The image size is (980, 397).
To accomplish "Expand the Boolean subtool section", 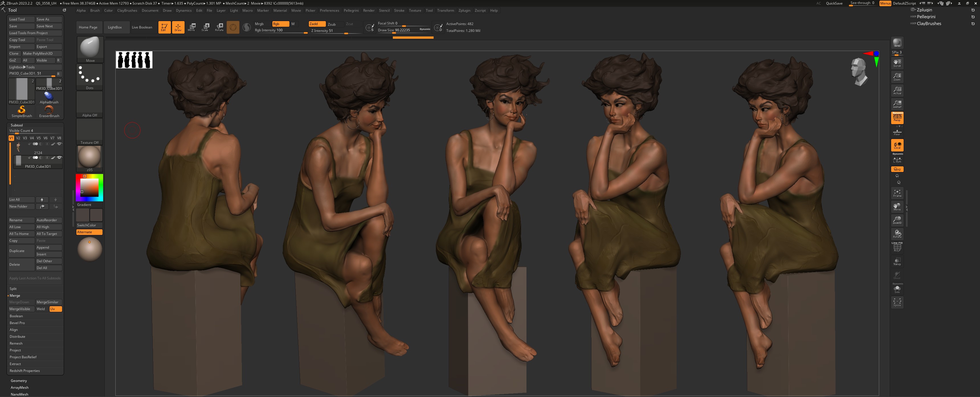I will pos(16,316).
